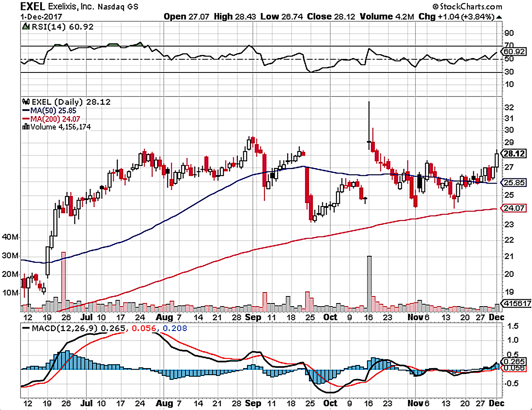
Task: Click the 415617 volume axis tag
Action: [x=516, y=303]
